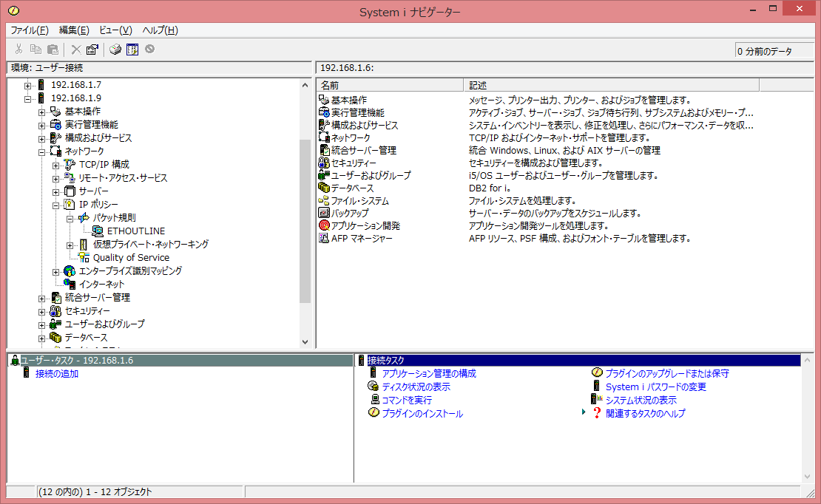Collapse the IP ポリシー tree node
This screenshot has width=821, height=504.
(56, 205)
